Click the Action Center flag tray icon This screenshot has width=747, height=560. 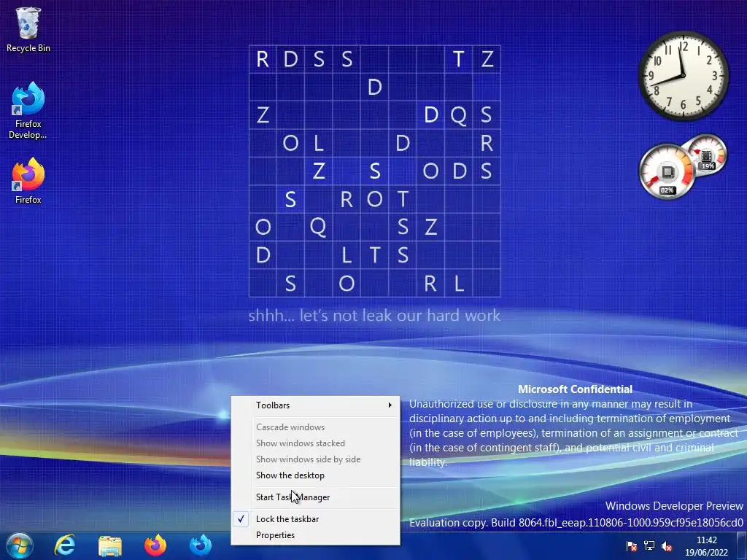pyautogui.click(x=631, y=545)
